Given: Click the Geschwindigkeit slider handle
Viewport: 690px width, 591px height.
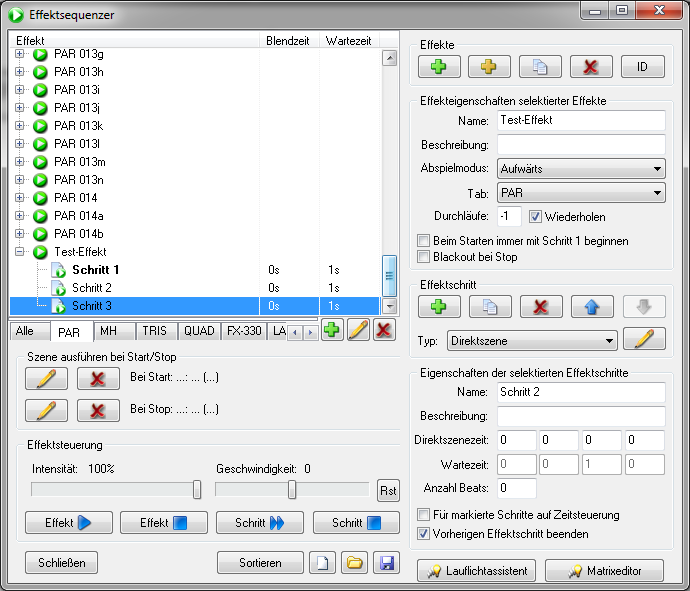Looking at the screenshot, I should tap(292, 489).
